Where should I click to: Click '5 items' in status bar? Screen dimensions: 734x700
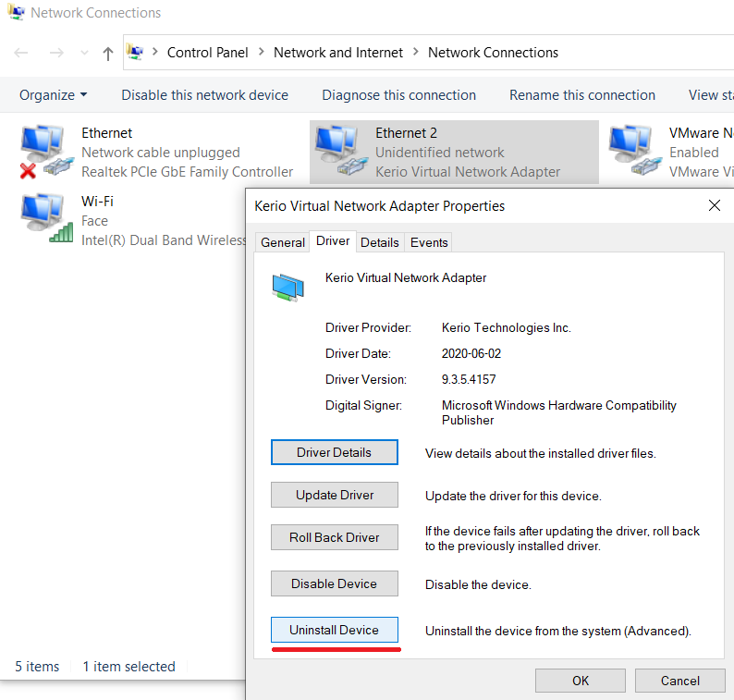[37, 667]
